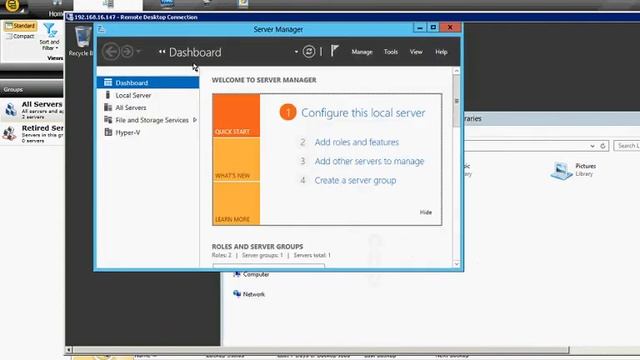Maximize the Server Manager window
The image size is (640, 360).
433,28
